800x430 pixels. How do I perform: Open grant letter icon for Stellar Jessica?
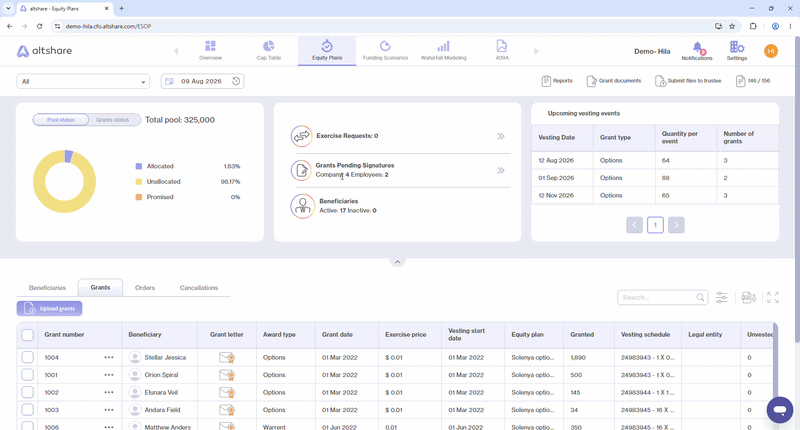click(227, 358)
